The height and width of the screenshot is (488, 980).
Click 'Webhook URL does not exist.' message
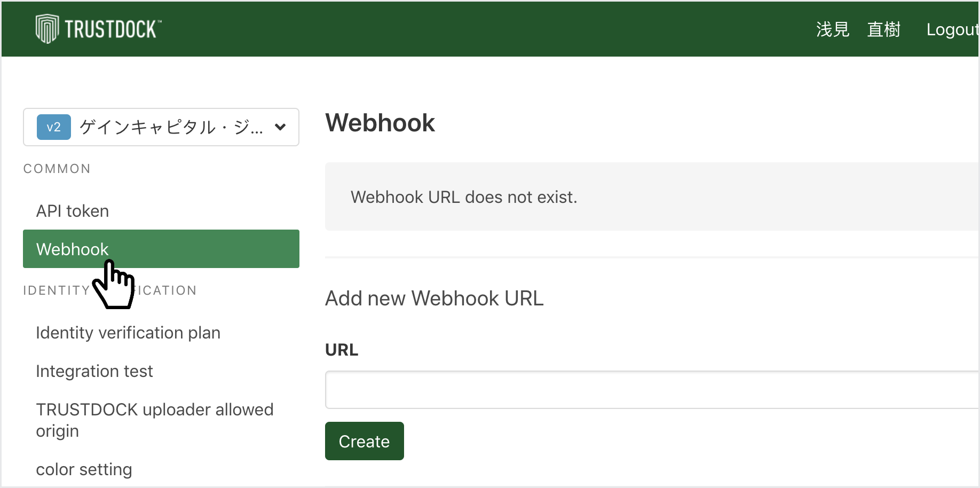pos(464,197)
